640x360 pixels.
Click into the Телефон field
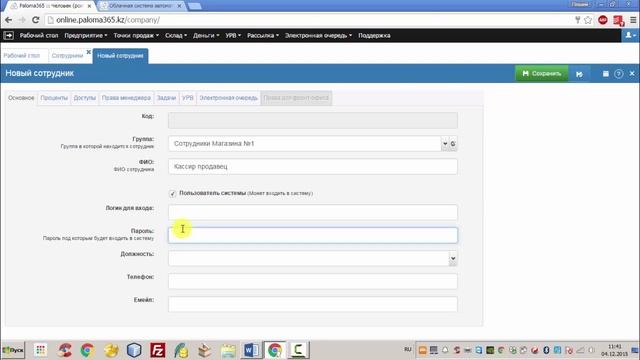[x=313, y=281]
